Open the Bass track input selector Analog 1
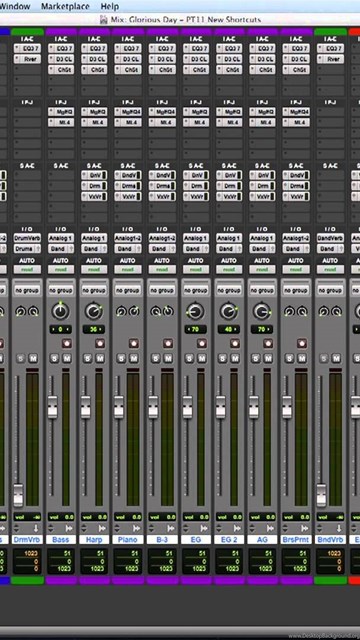The height and width of the screenshot is (640, 360). (x=61, y=238)
